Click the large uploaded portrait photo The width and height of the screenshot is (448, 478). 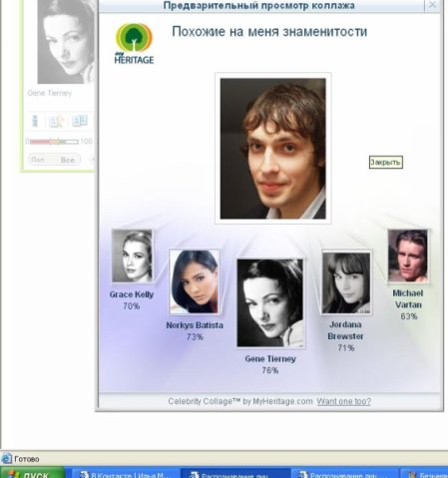(272, 149)
